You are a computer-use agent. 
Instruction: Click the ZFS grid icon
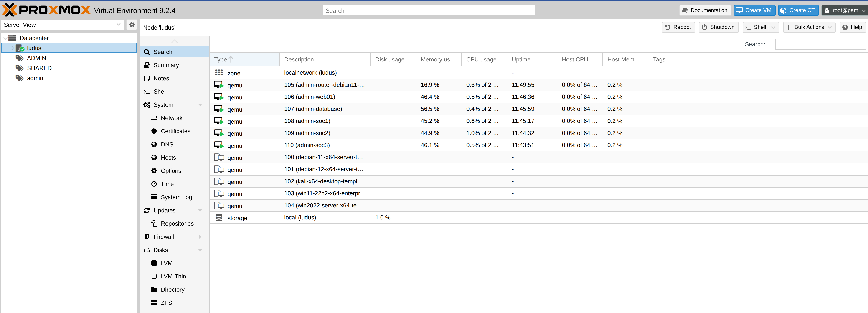click(154, 303)
